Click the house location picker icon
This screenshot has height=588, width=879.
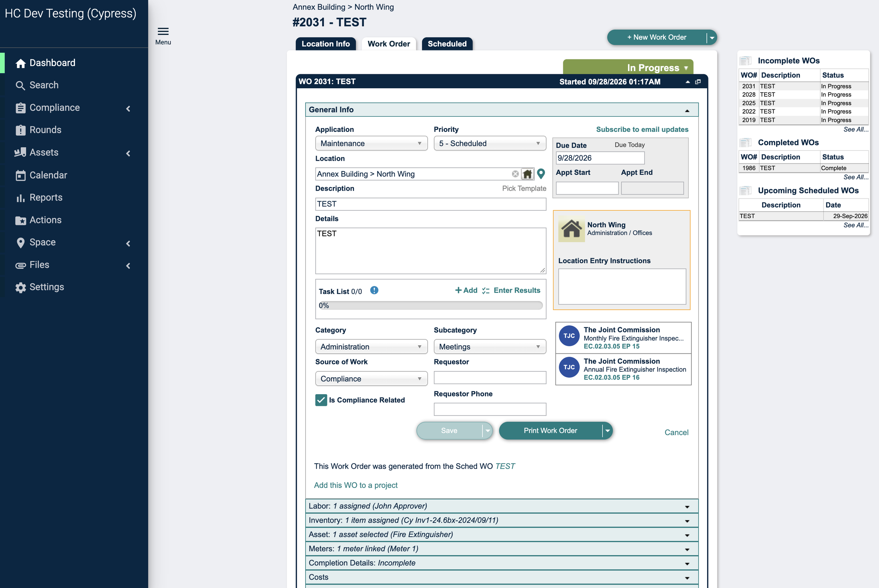(x=527, y=174)
